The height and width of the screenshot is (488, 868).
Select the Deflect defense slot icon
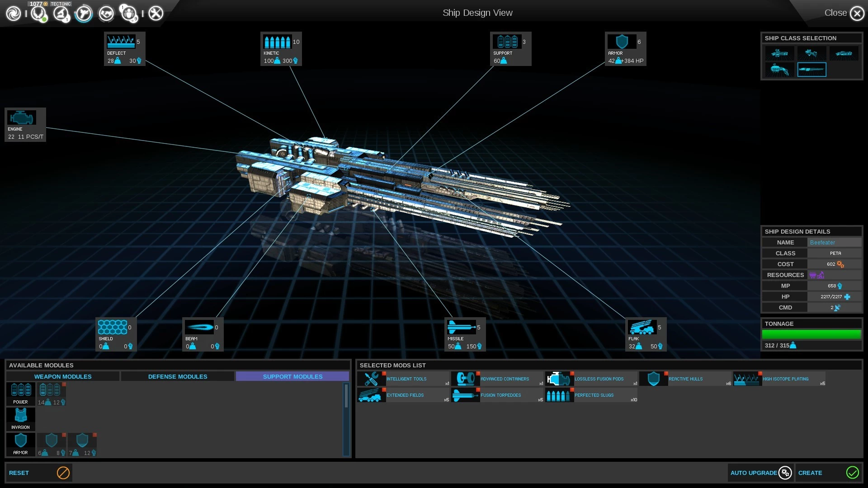(120, 42)
